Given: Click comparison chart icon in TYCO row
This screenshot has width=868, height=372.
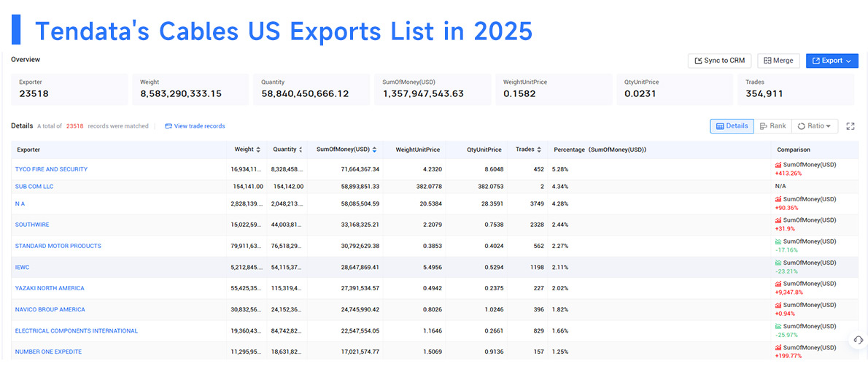Looking at the screenshot, I should click(x=778, y=165).
